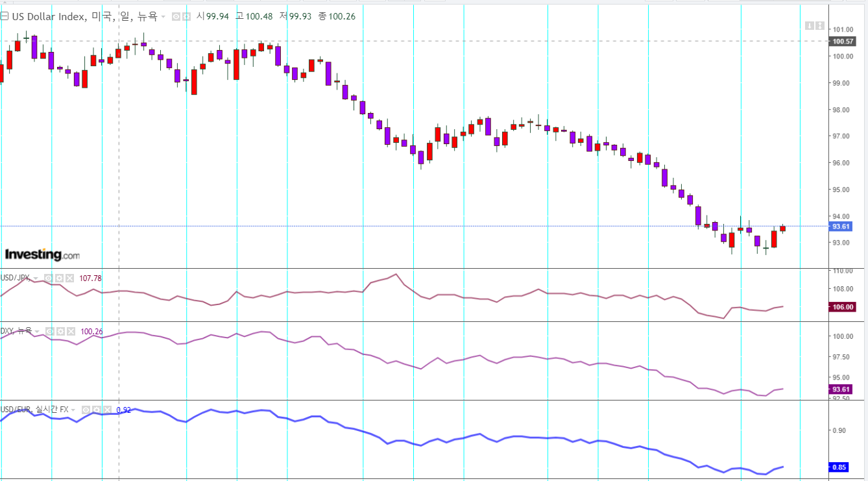Hide USD/JPY line with eye icon
This screenshot has height=481, width=868.
pos(49,278)
